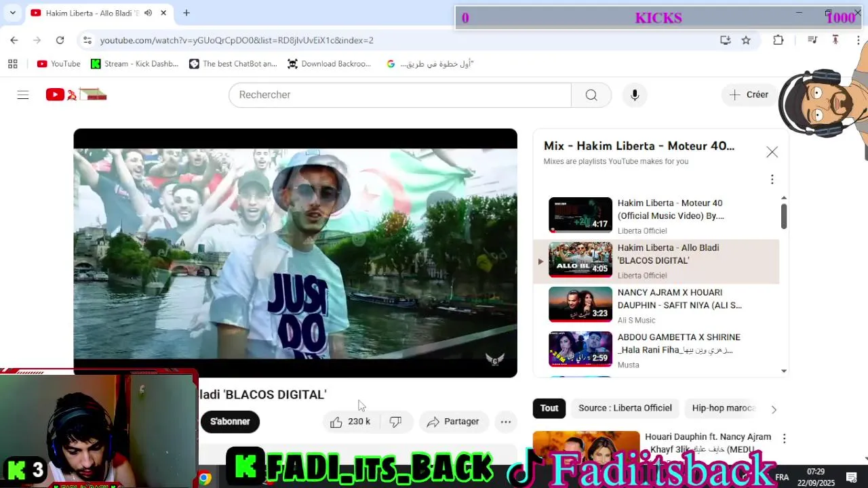
Task: Mute the tab via its speaker icon
Action: coord(148,13)
